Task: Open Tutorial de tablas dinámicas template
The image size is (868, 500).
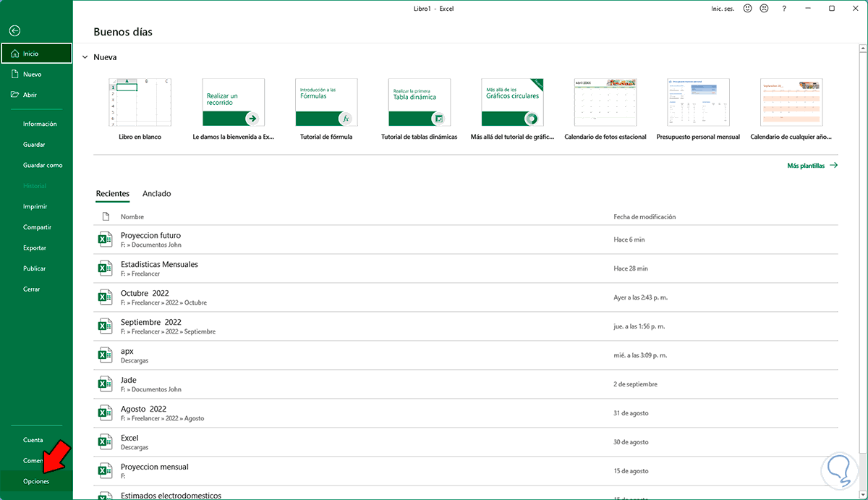Action: pos(420,109)
